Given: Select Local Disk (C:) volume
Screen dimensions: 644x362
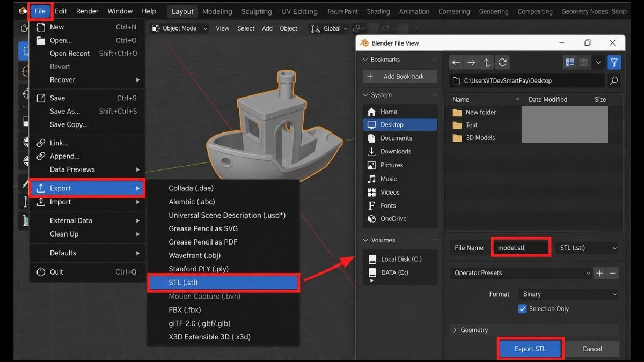Looking at the screenshot, I should 400,259.
